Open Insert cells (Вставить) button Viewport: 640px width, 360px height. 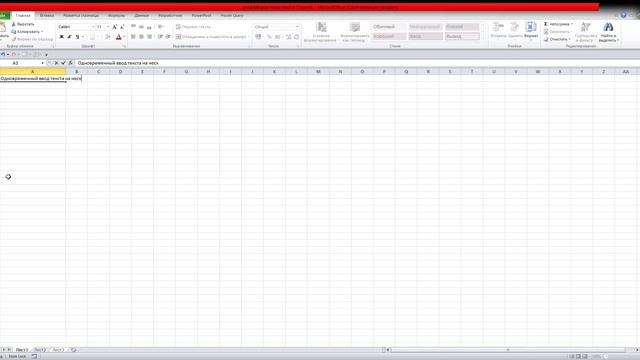(x=498, y=31)
